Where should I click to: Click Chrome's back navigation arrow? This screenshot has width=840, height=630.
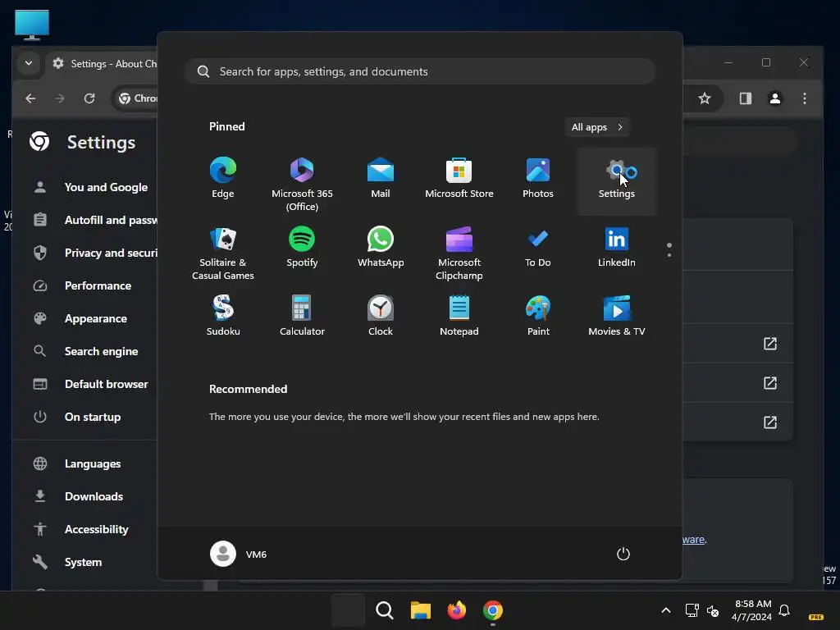tap(30, 98)
